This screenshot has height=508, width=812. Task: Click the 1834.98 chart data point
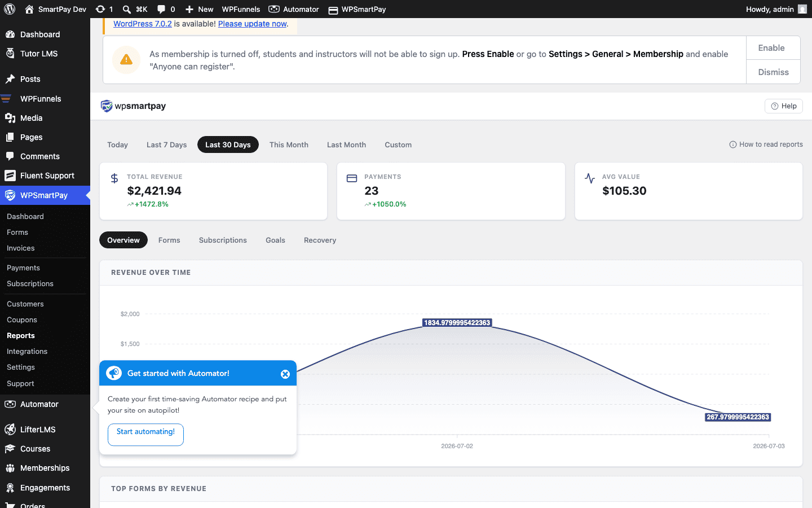(x=457, y=323)
